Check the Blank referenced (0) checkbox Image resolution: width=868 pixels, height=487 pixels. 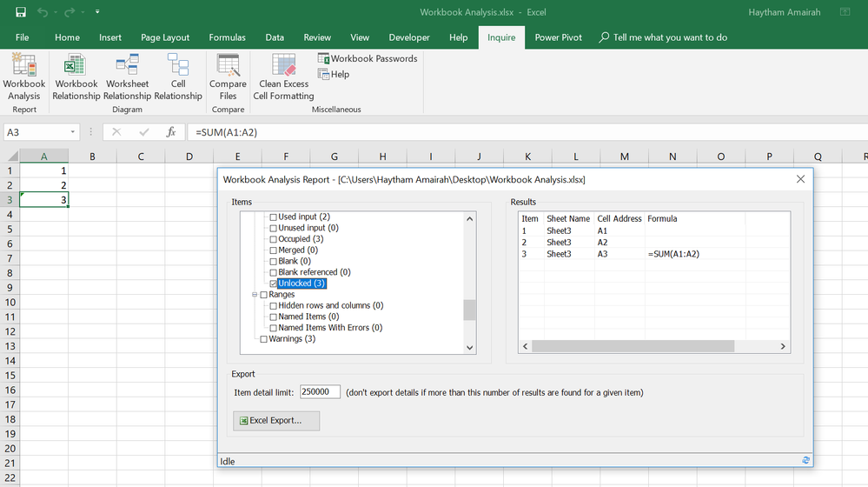[273, 272]
